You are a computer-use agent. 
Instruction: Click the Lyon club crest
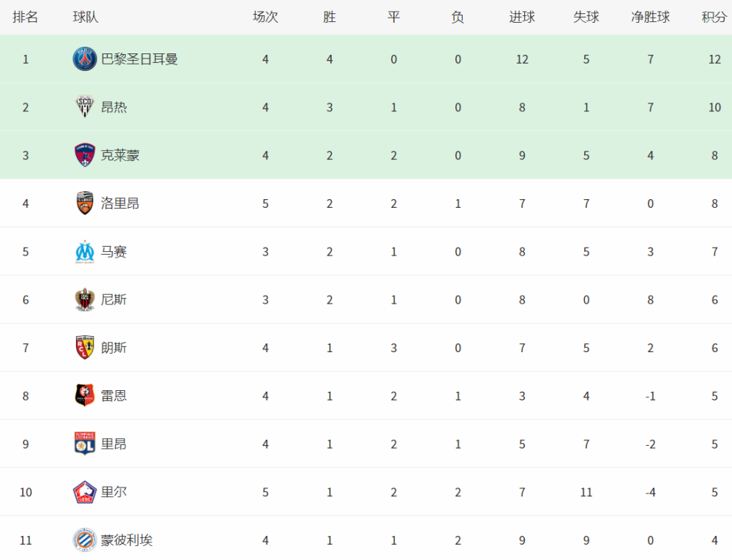[x=85, y=444]
